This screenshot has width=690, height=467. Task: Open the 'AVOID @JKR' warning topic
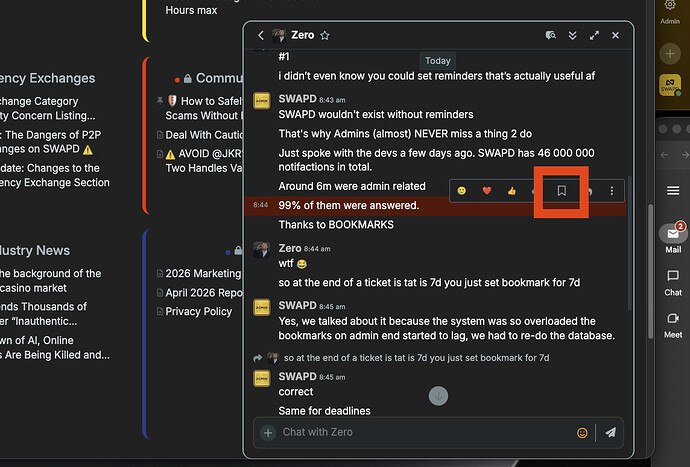coord(205,161)
